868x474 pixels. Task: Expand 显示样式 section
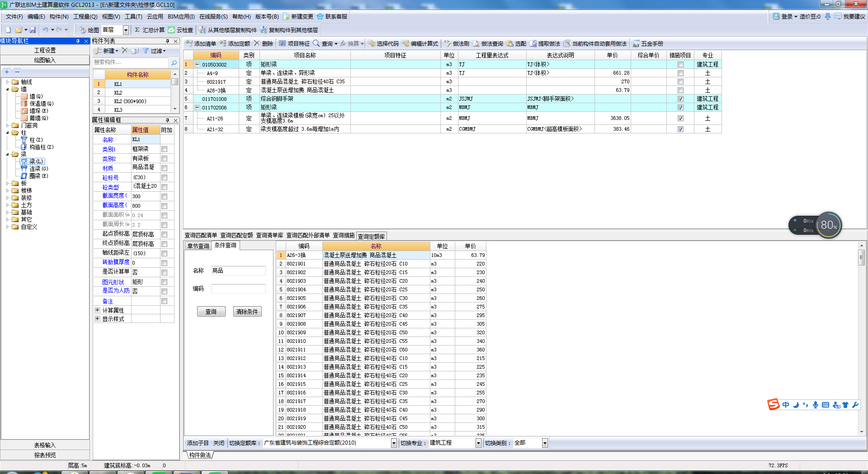coord(97,319)
